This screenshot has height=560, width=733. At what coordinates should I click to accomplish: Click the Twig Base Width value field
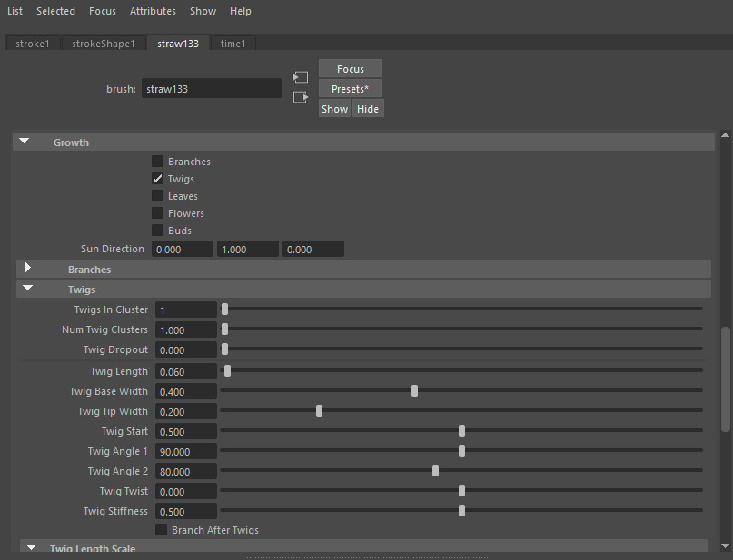(186, 392)
